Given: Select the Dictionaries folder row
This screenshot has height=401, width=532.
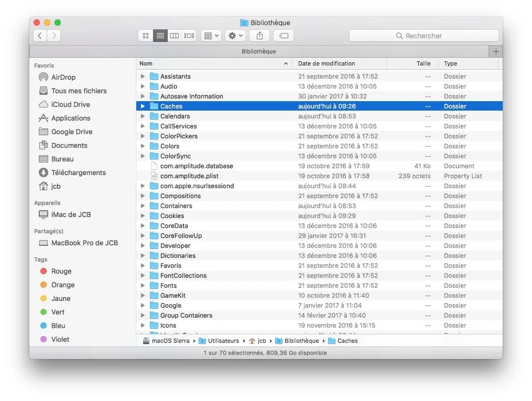Looking at the screenshot, I should click(319, 255).
